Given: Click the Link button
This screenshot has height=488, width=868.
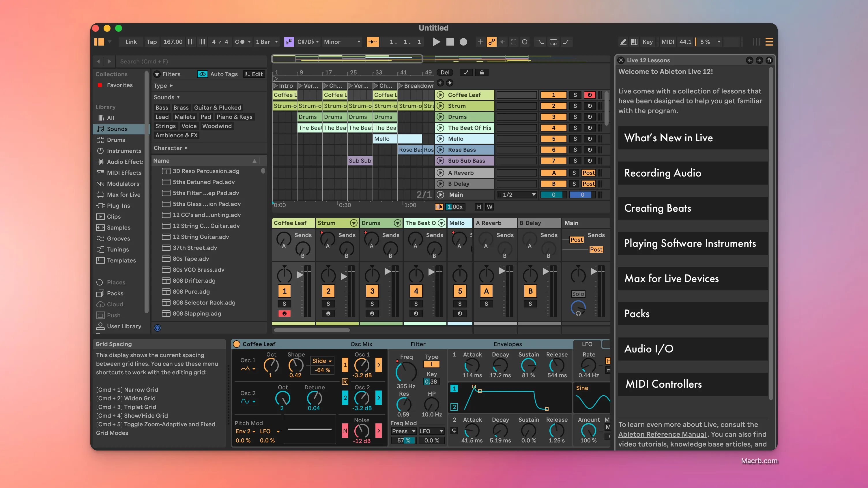Looking at the screenshot, I should [131, 42].
